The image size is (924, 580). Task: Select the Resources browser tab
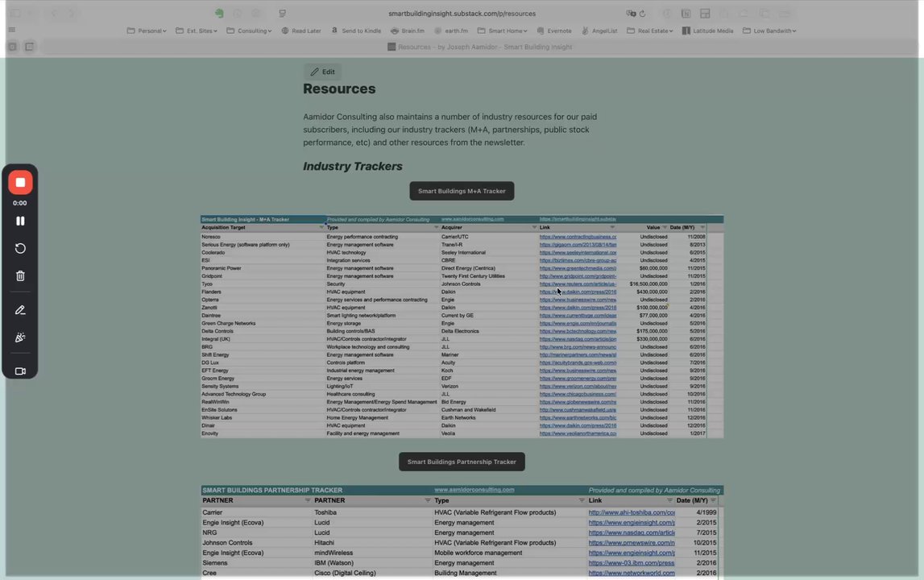479,47
